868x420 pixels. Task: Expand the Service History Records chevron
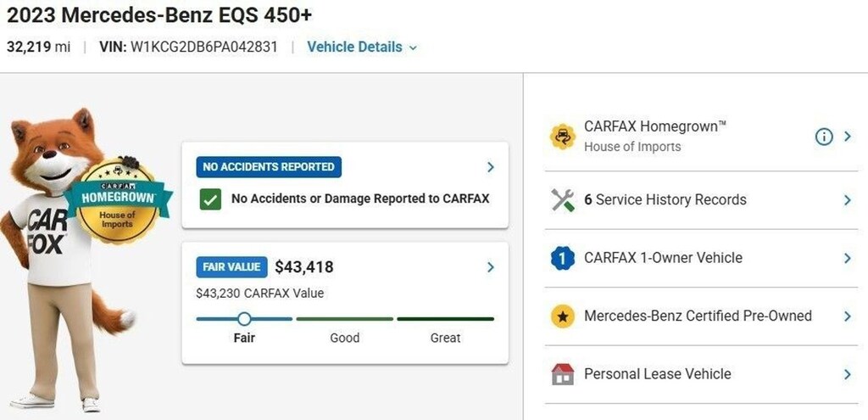click(x=847, y=200)
